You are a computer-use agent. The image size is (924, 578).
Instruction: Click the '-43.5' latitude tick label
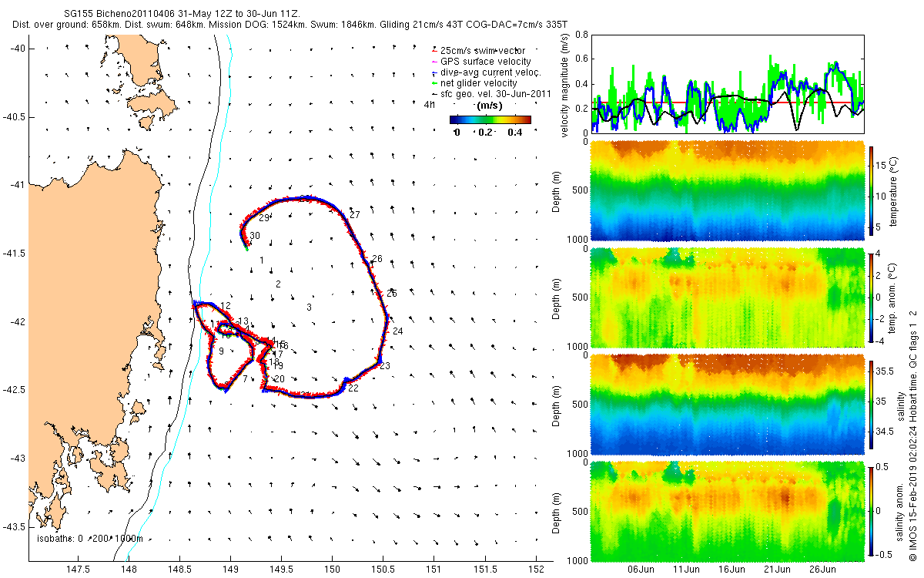(13, 526)
